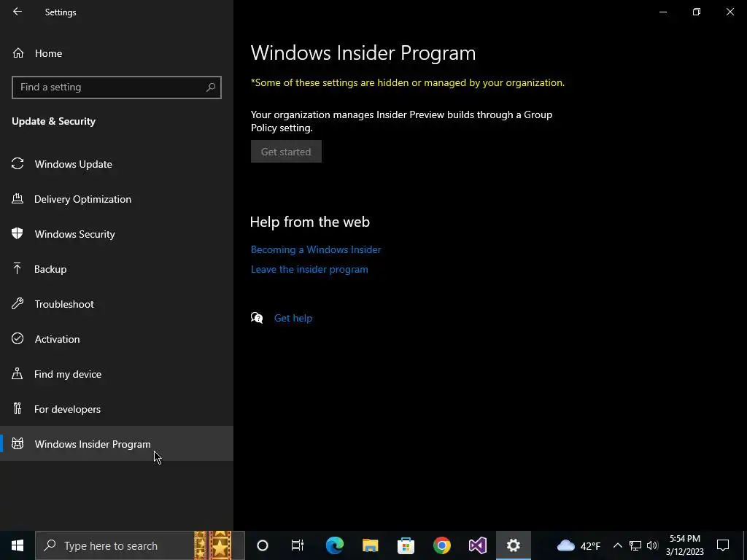Viewport: 747px width, 560px height.
Task: Launch Google Chrome from the taskbar
Action: click(441, 545)
